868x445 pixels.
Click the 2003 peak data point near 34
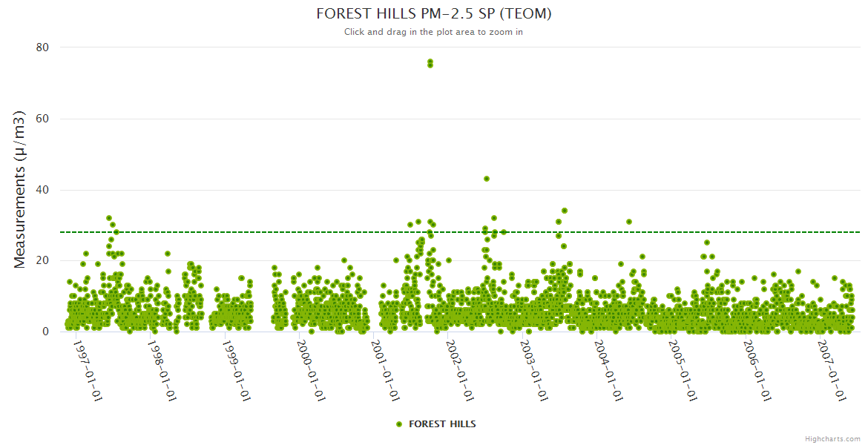coord(565,211)
